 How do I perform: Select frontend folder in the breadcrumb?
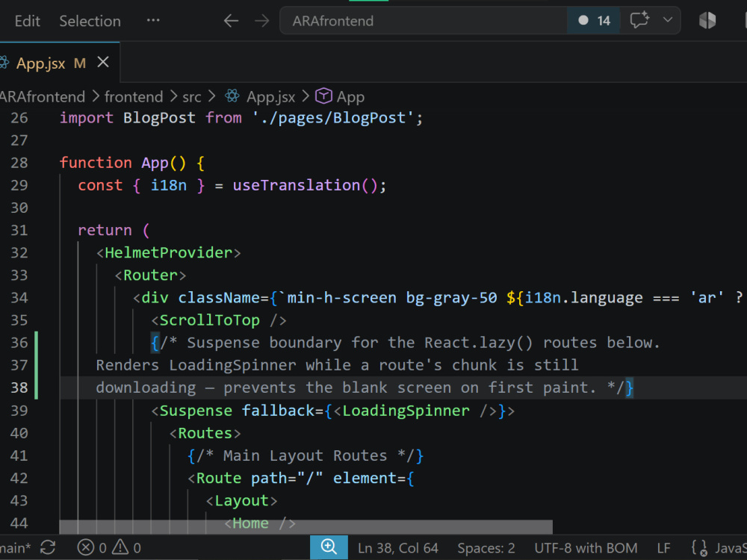[x=134, y=96]
